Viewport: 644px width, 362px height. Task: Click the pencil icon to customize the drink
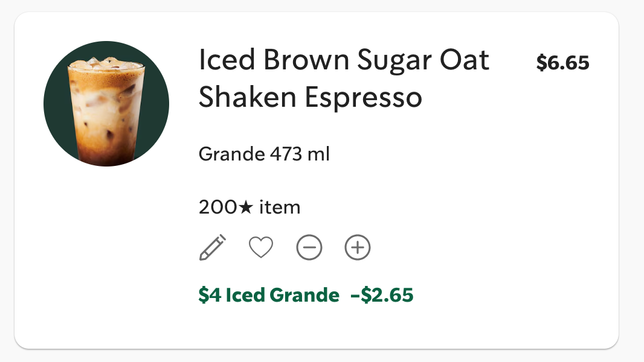[x=212, y=247]
